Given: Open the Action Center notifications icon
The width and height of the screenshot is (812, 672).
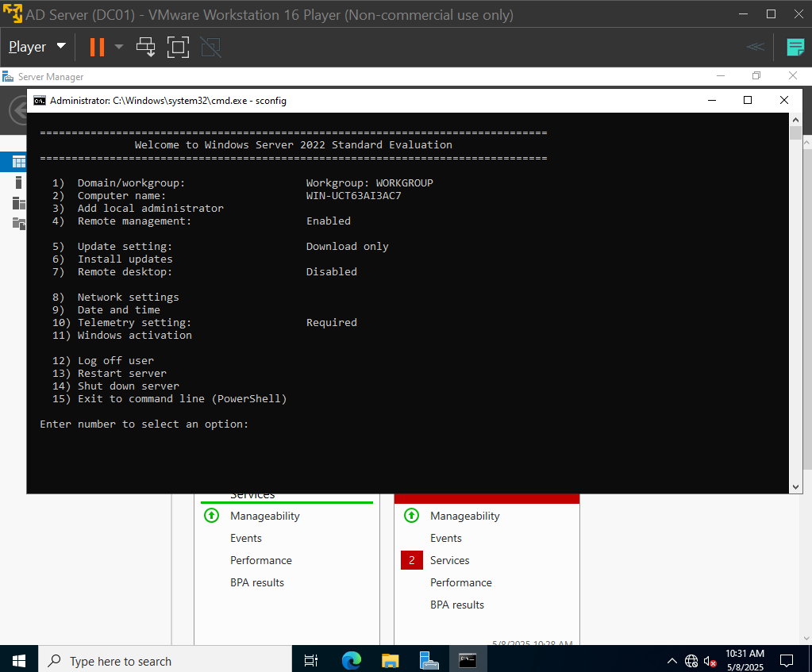Looking at the screenshot, I should pos(787,661).
